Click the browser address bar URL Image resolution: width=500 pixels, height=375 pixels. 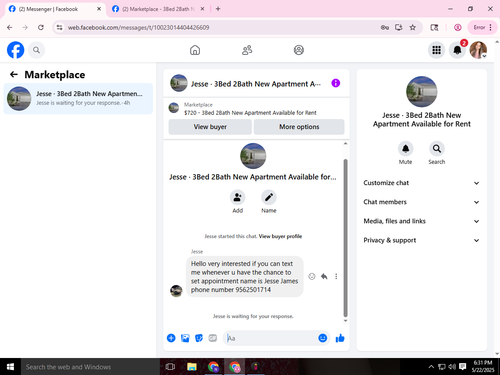pyautogui.click(x=138, y=27)
